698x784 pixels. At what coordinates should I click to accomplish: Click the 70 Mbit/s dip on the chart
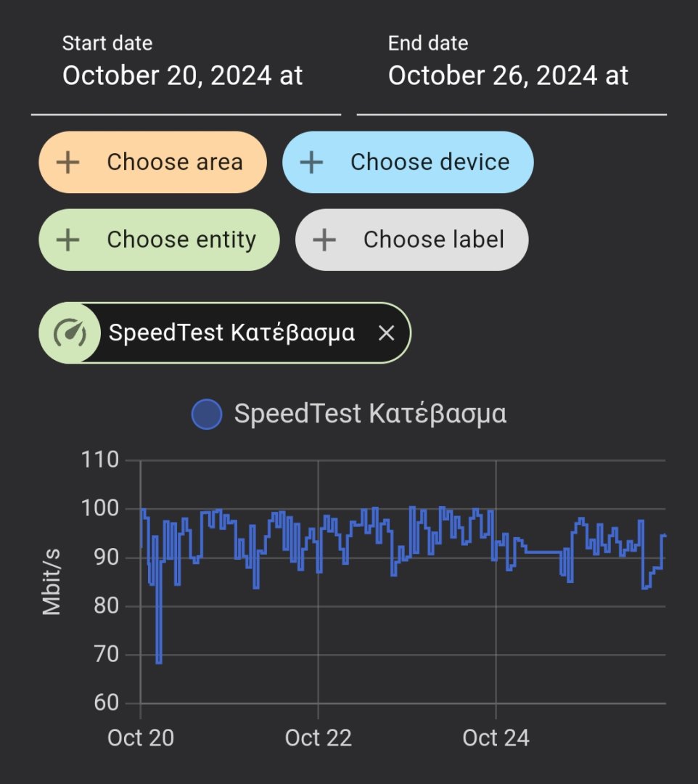tap(159, 659)
